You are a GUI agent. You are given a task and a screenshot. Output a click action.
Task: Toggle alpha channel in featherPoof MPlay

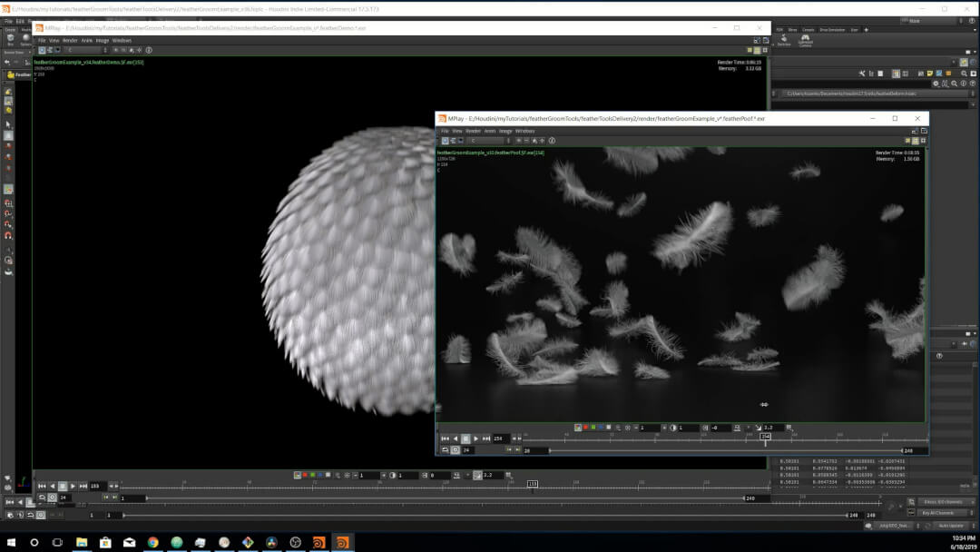tap(608, 428)
